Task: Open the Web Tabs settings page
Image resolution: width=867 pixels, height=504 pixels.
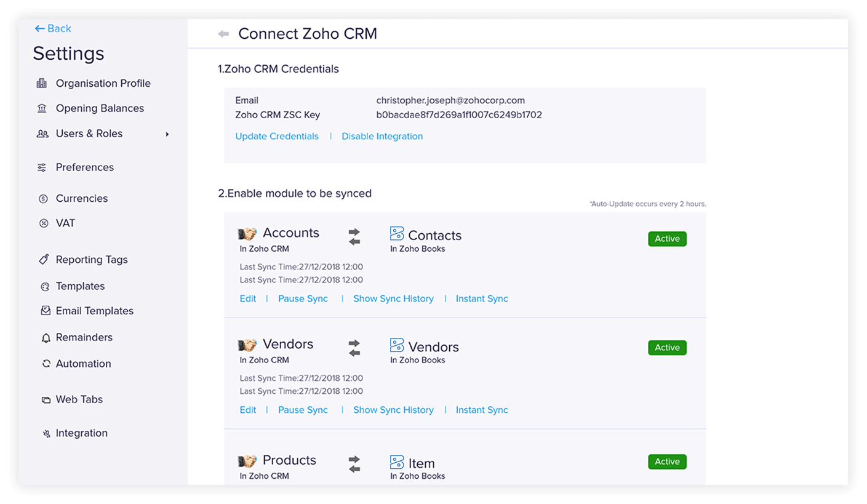Action: point(79,399)
